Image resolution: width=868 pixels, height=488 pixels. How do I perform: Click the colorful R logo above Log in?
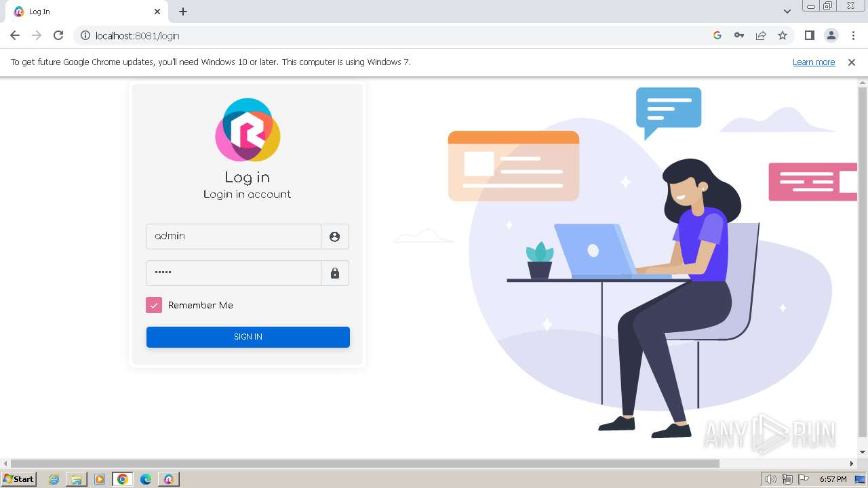click(x=248, y=129)
